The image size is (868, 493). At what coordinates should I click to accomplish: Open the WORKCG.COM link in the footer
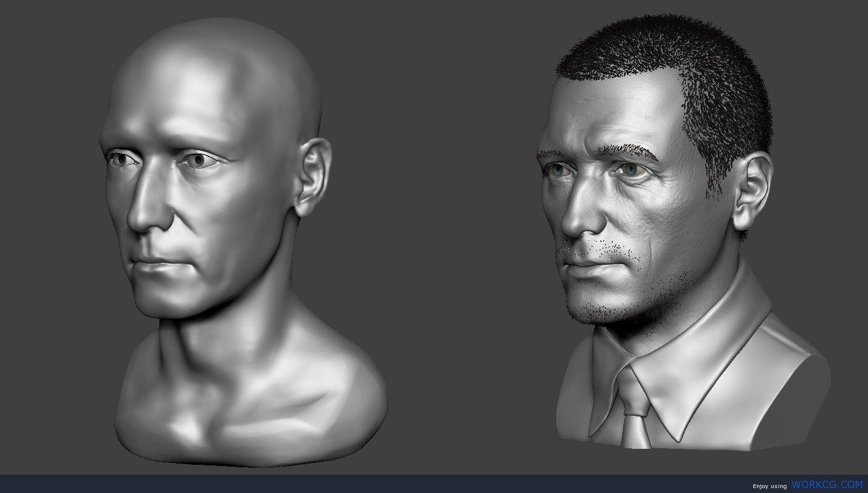click(x=827, y=484)
